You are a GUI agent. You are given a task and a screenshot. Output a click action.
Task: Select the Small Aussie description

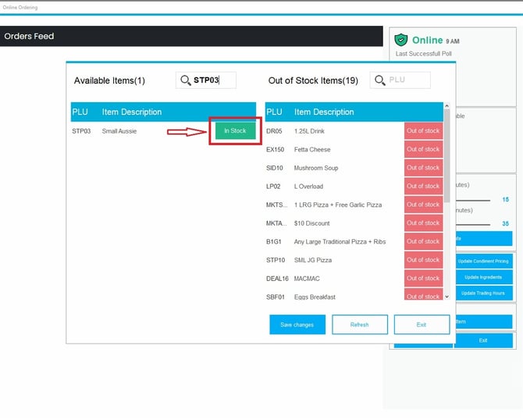click(119, 131)
